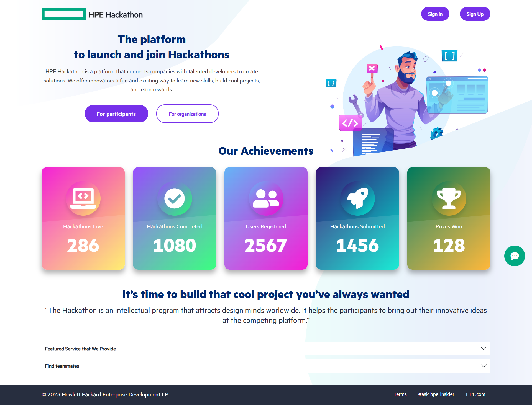
Task: Click the 2567 Users Registered count
Action: (x=266, y=245)
